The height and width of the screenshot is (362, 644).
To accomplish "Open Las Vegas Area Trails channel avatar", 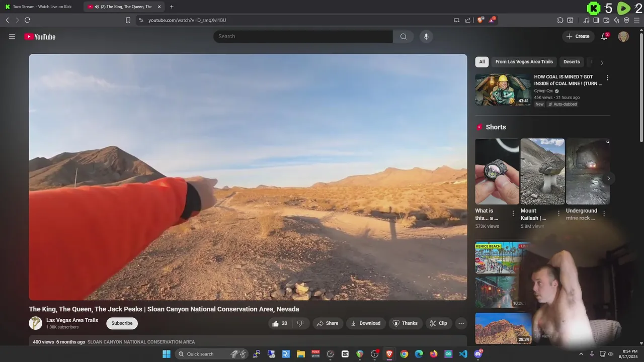I will click(35, 323).
